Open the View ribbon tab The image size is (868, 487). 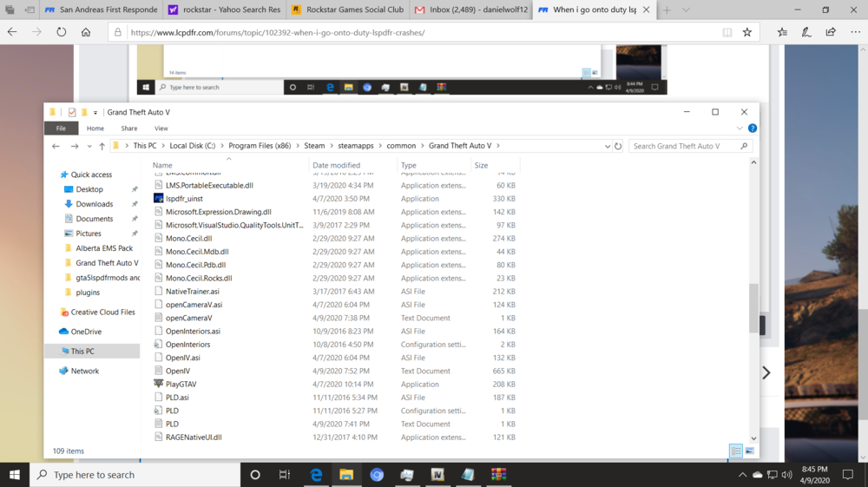pos(161,128)
